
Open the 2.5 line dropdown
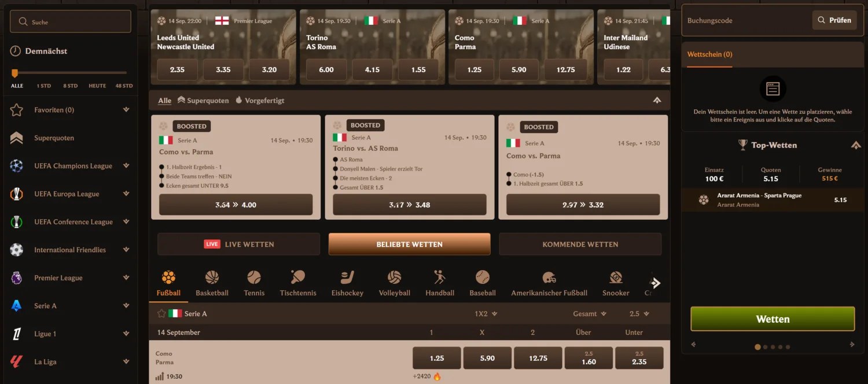pyautogui.click(x=639, y=314)
